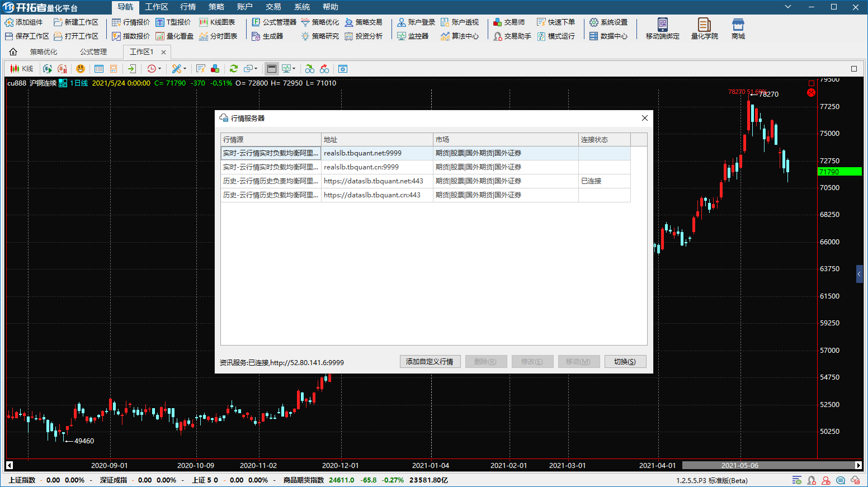Screen dimensions: 868x487
Task: Click the home icon in tab bar
Action: coord(13,52)
